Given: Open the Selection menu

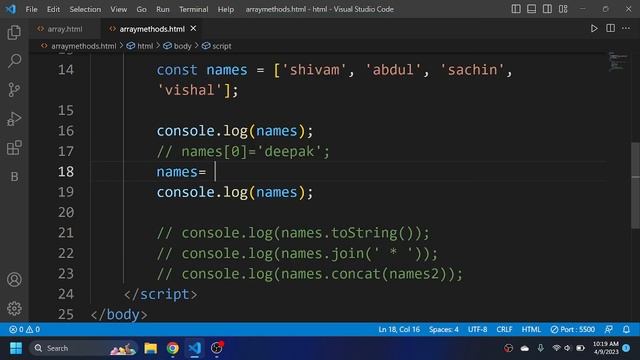Looking at the screenshot, I should [85, 9].
